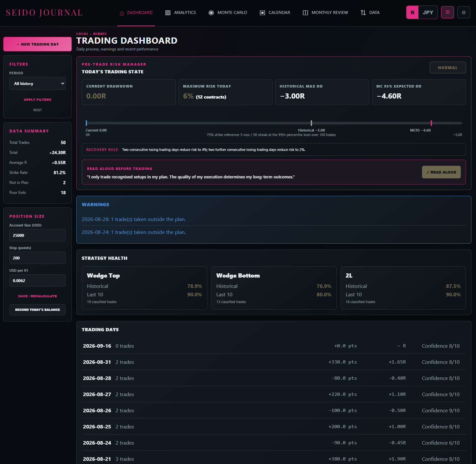Click the MC95 −4.6R marker on drawdown bar
Screen dimensions: 476x464
(x=431, y=123)
